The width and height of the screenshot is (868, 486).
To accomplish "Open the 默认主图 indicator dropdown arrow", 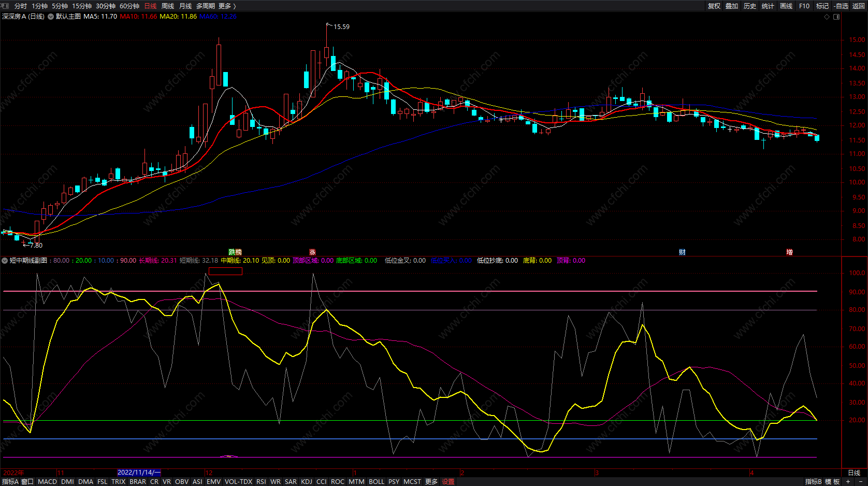I will pyautogui.click(x=51, y=17).
